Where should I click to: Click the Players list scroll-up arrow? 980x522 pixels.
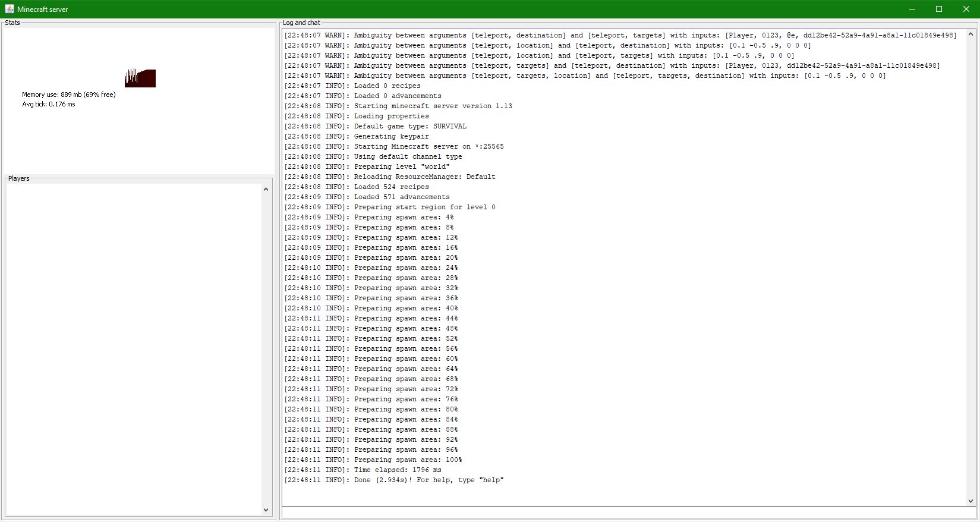pos(266,189)
